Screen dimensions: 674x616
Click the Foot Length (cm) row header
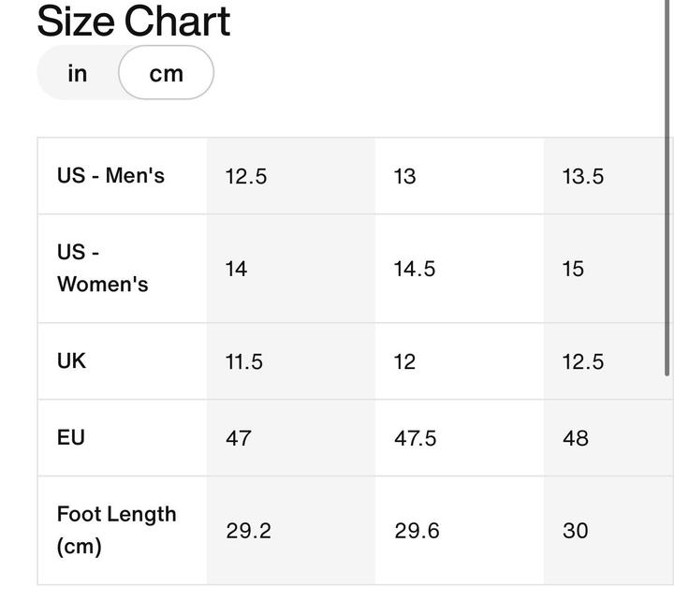[x=116, y=530]
